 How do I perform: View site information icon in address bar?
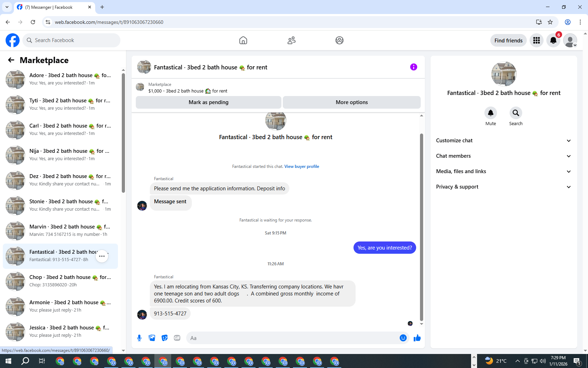(x=48, y=22)
